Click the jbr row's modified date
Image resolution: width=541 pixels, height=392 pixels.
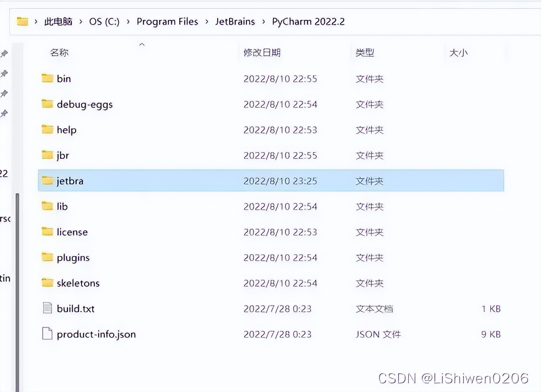pos(280,155)
